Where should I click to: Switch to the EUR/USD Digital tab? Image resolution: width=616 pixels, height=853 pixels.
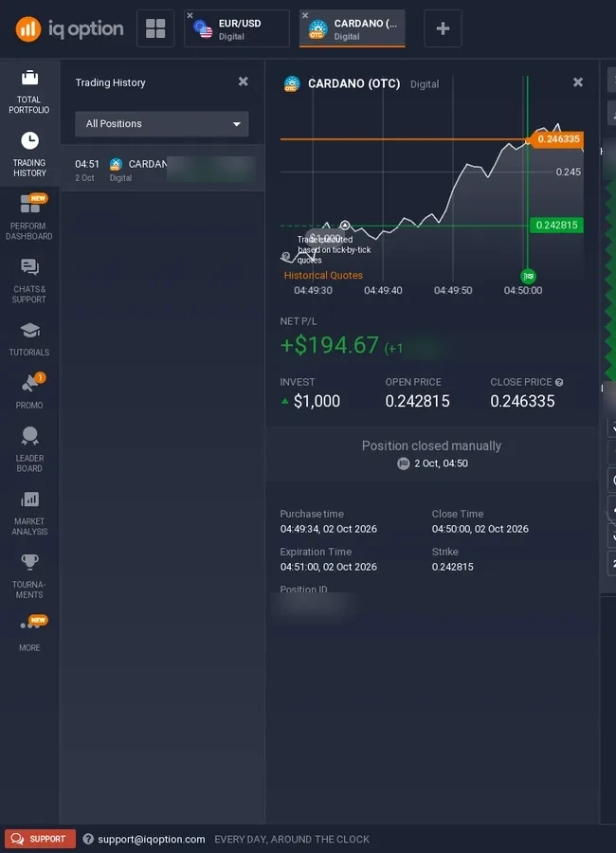pyautogui.click(x=237, y=28)
